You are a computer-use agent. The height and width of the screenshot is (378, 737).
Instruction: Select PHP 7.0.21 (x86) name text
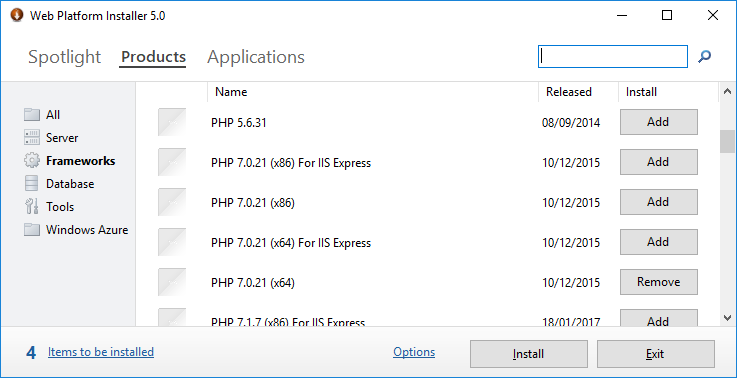[x=253, y=203]
